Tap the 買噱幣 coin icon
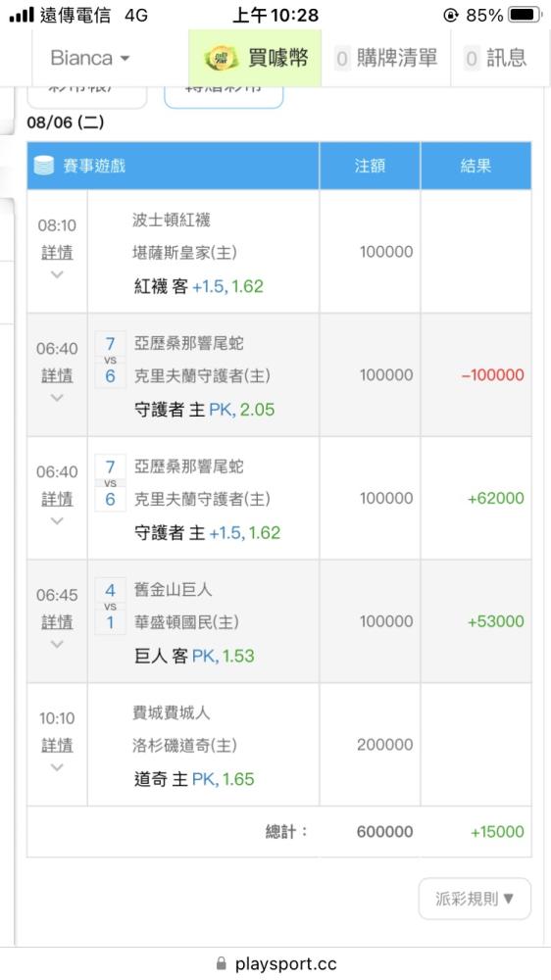The width and height of the screenshot is (551, 980). pos(222,58)
